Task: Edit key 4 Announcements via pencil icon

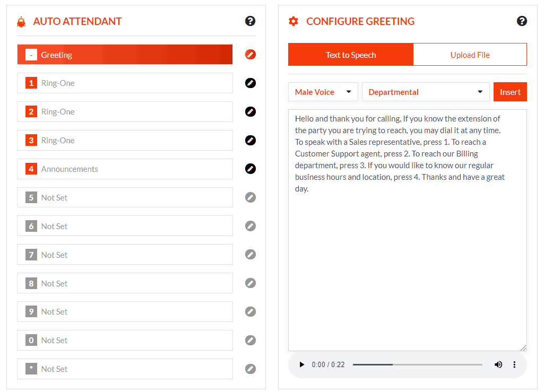Action: point(251,169)
